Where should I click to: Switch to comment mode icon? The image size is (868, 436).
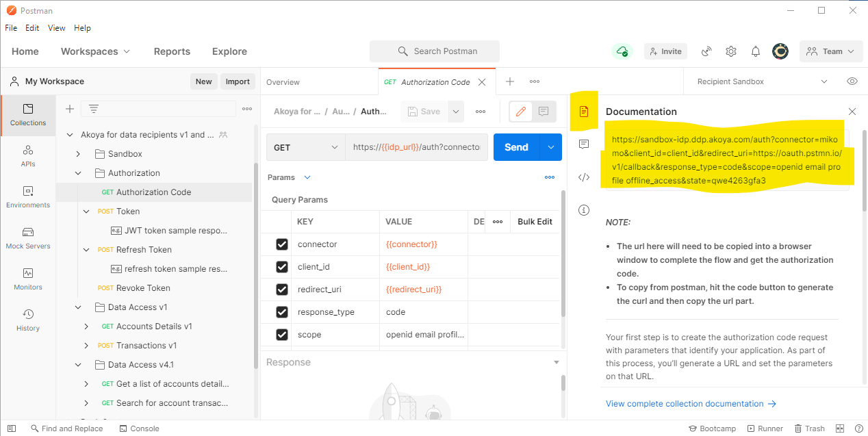(544, 112)
